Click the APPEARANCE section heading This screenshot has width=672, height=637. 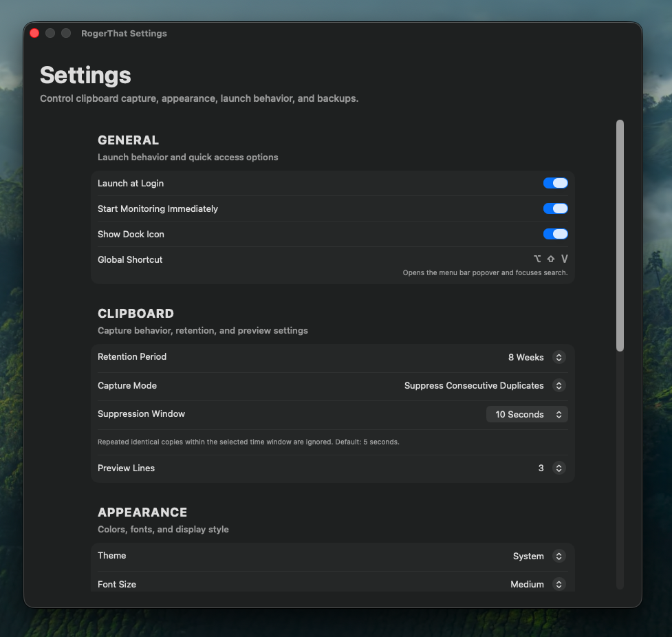142,512
